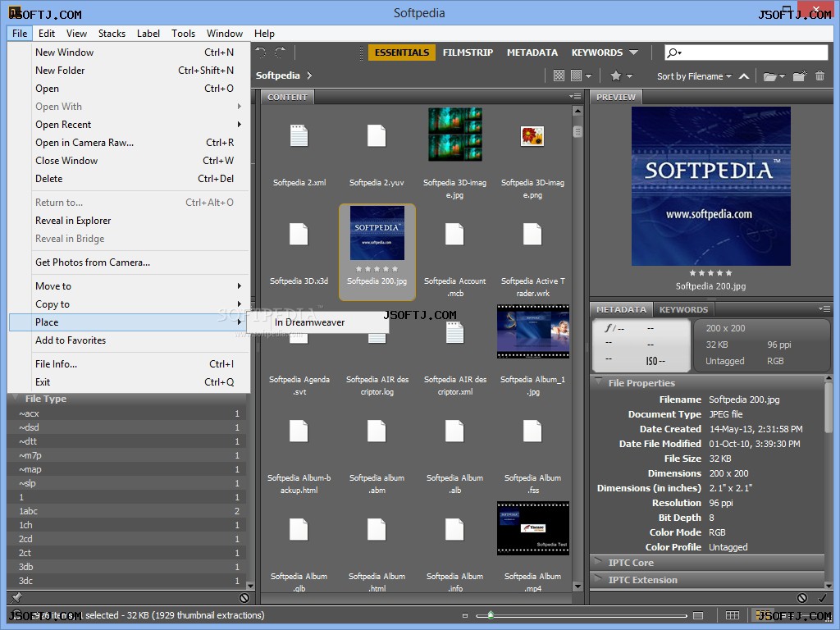The height and width of the screenshot is (630, 840).
Task: Toggle the ~map file type filter
Action: coord(127,469)
